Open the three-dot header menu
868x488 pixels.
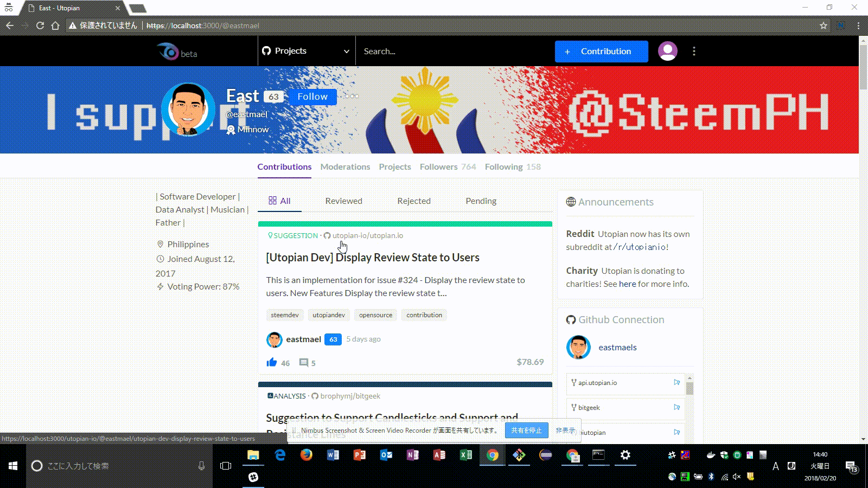click(x=694, y=51)
